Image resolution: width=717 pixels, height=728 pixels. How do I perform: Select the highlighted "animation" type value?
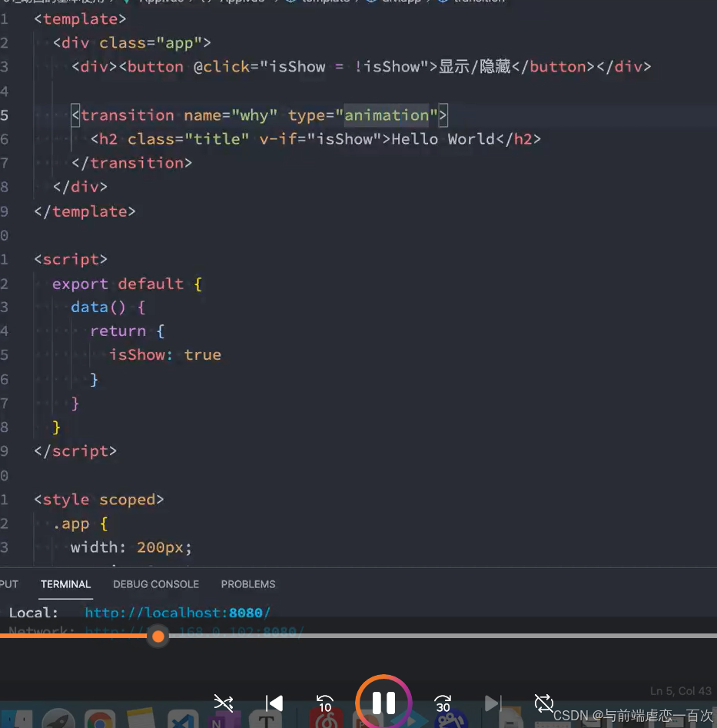(386, 115)
